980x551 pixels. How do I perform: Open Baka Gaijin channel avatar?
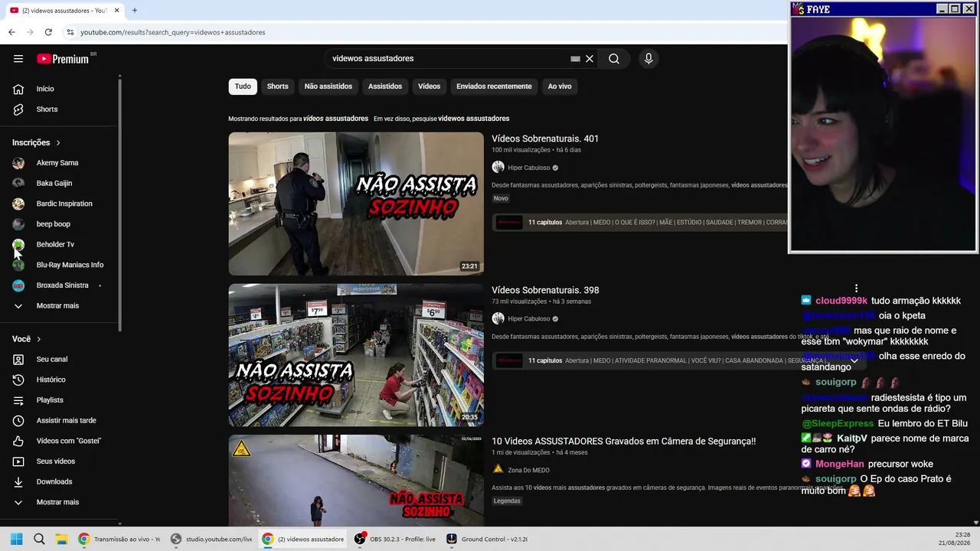(18, 184)
